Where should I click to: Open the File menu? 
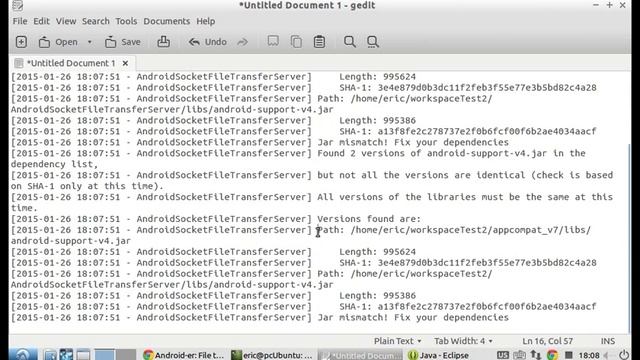[20, 21]
